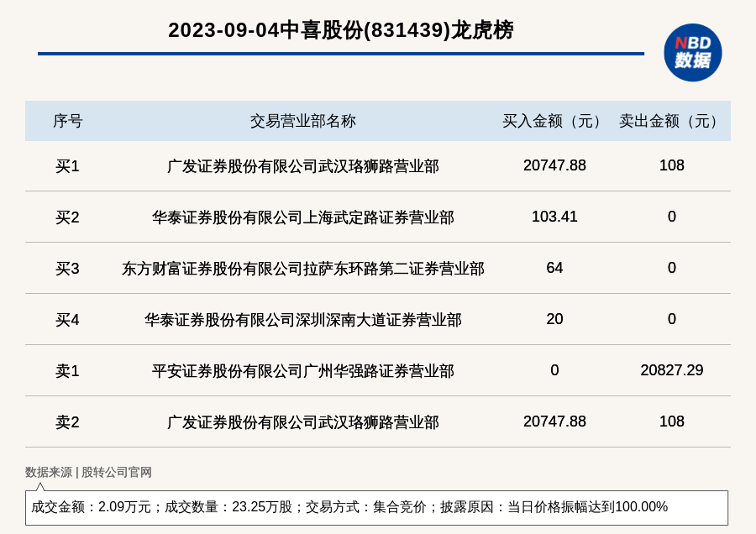Screen dimensions: 756x534
Task: Click sell amount 108 in the 卖2 row
Action: [x=672, y=421]
